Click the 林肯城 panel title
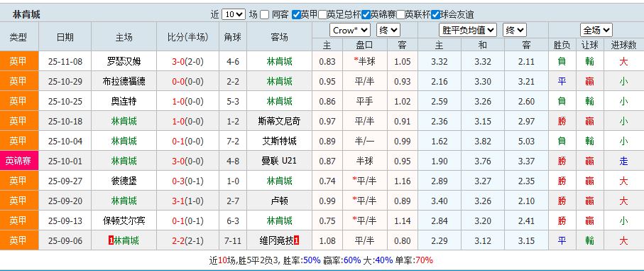The image size is (644, 271). click(26, 15)
